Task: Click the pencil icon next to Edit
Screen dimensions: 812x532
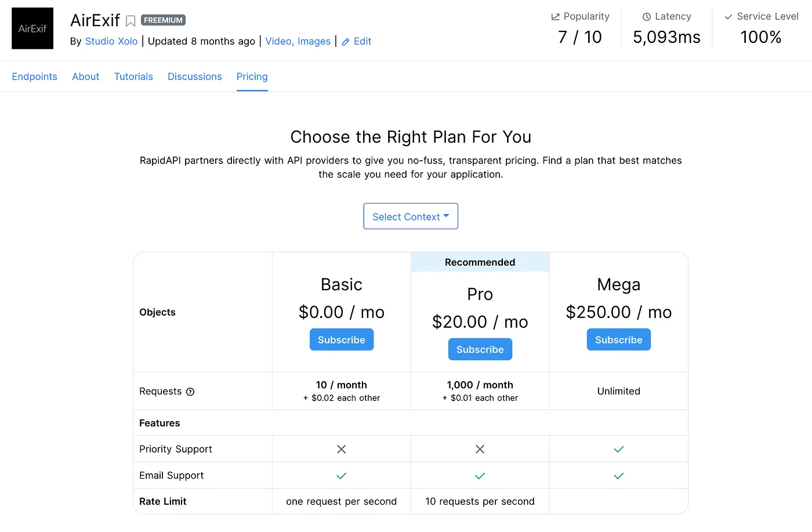Action: pos(346,42)
